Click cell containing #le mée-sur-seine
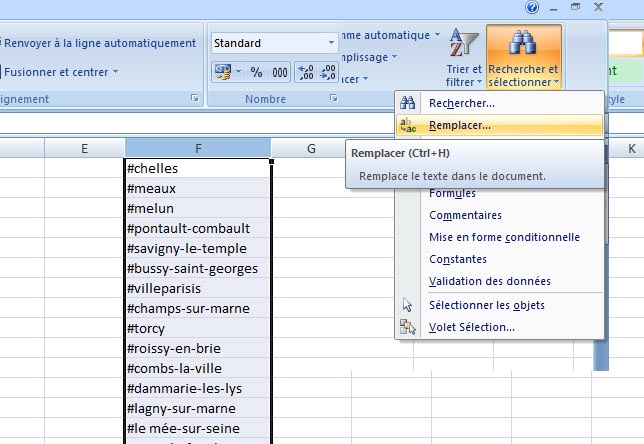 [x=198, y=428]
